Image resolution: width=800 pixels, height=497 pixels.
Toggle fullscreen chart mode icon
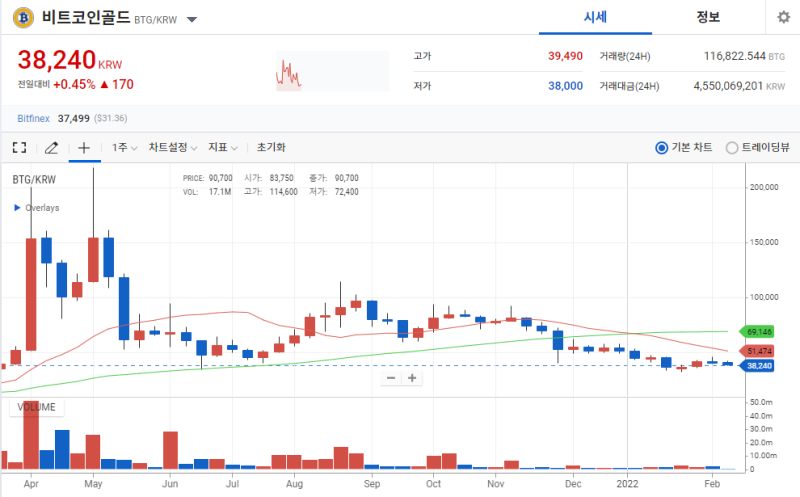(19, 148)
